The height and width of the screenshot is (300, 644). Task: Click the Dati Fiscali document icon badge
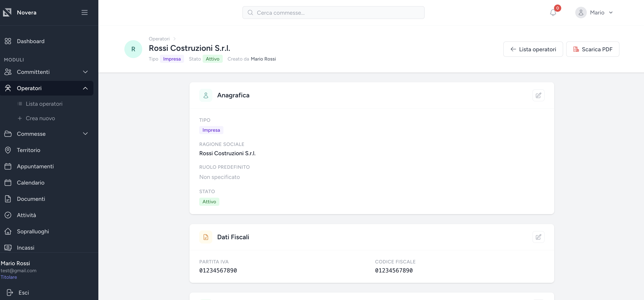tap(206, 237)
